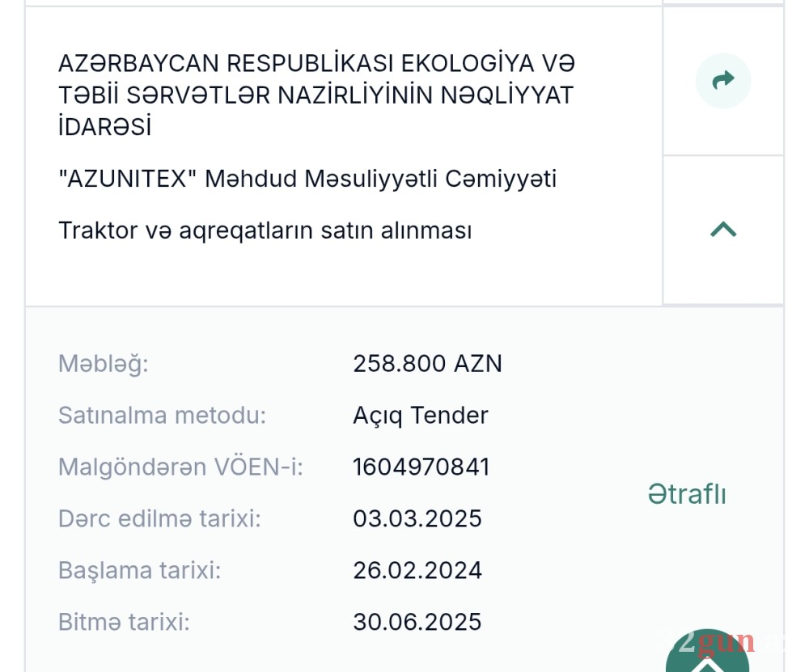Viewport: 809px width, 672px height.
Task: Click the teal arrow glyph in the sidebar
Action: point(722,80)
